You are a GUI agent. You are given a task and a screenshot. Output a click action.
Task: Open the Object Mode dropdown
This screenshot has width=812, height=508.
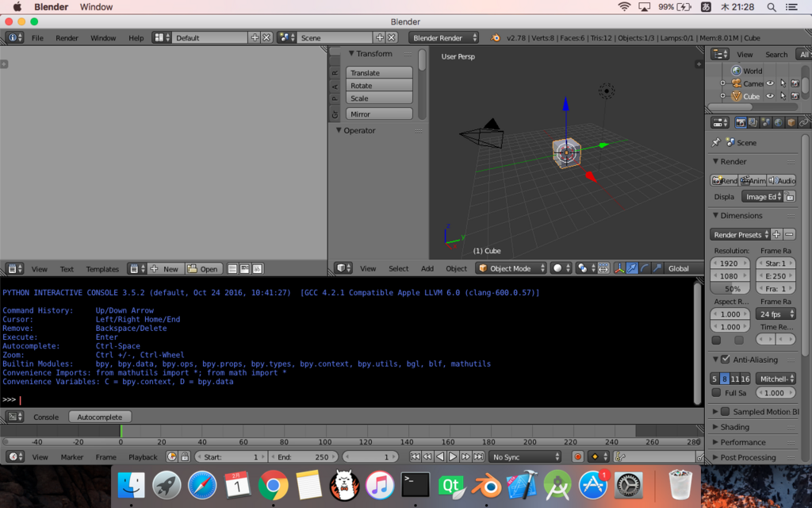[x=511, y=268]
